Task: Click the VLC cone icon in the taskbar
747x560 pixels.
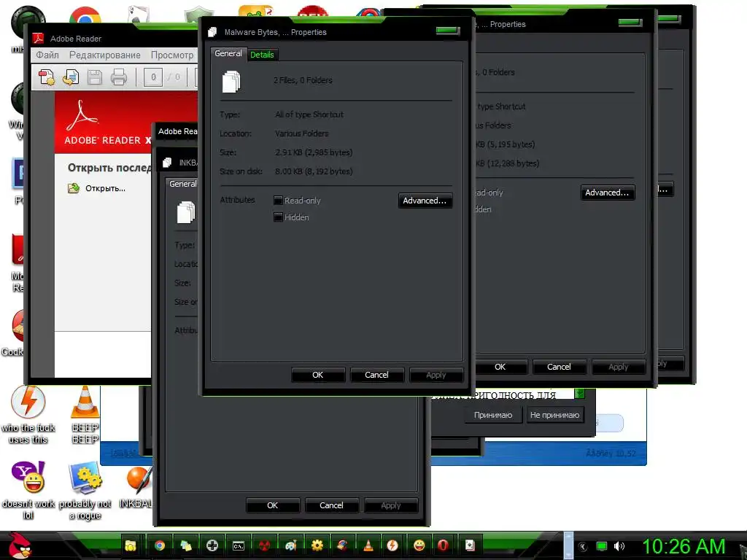Action: pyautogui.click(x=368, y=545)
